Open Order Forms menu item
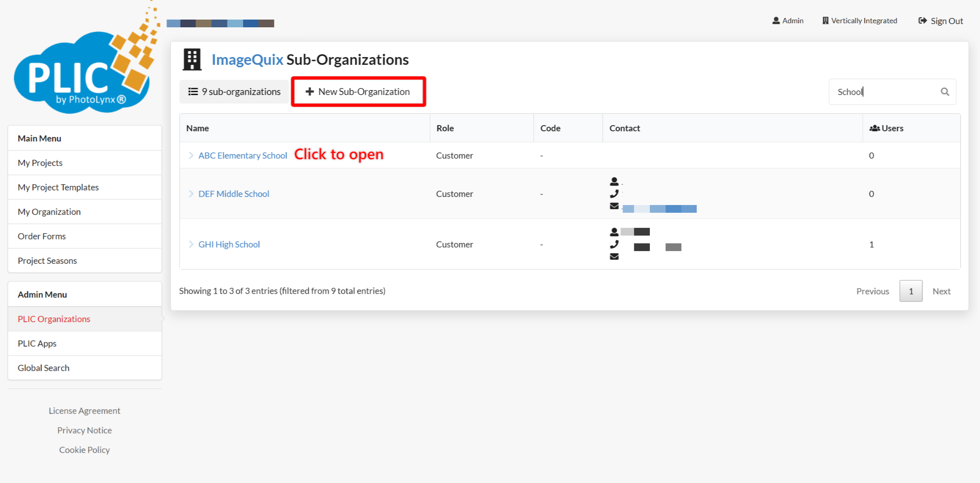The image size is (980, 483). click(x=85, y=236)
